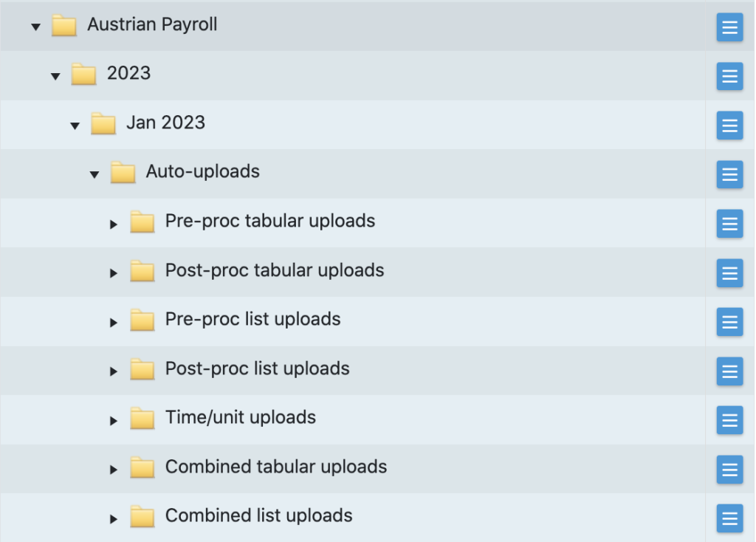Collapse the Austrian Payroll folder arrow

pos(35,27)
